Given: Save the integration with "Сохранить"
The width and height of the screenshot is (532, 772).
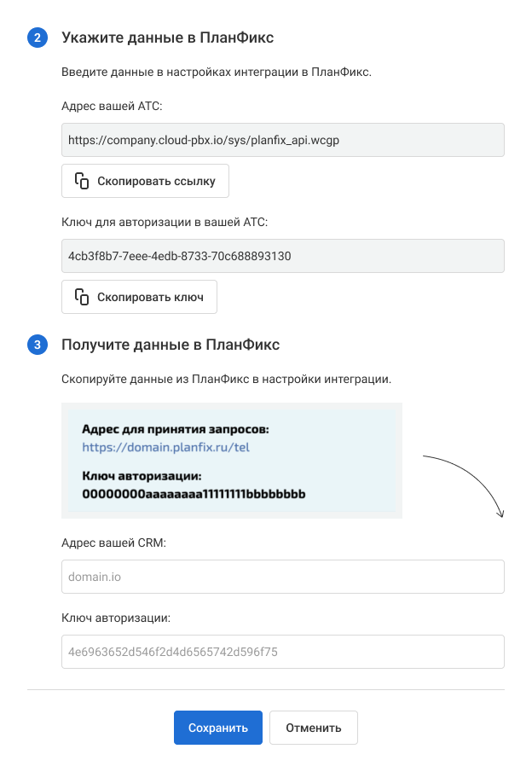Looking at the screenshot, I should 218,728.
